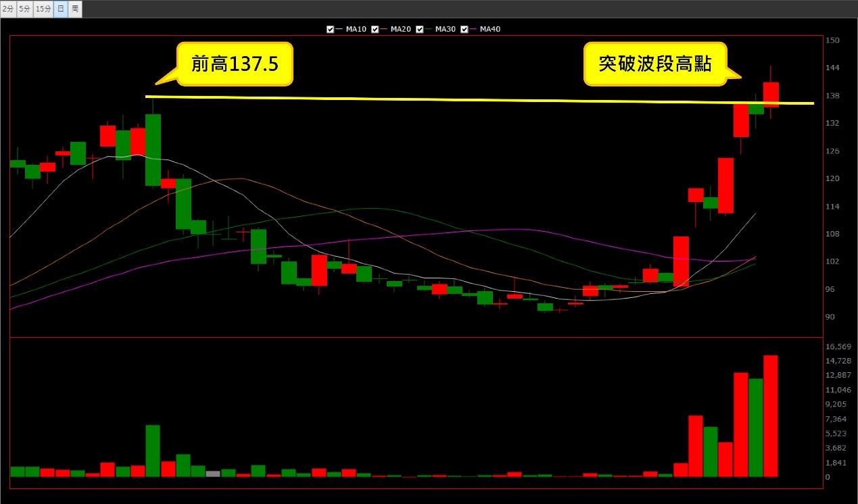Click the 9,205 volume axis label
Image resolution: width=858 pixels, height=504 pixels.
(836, 405)
